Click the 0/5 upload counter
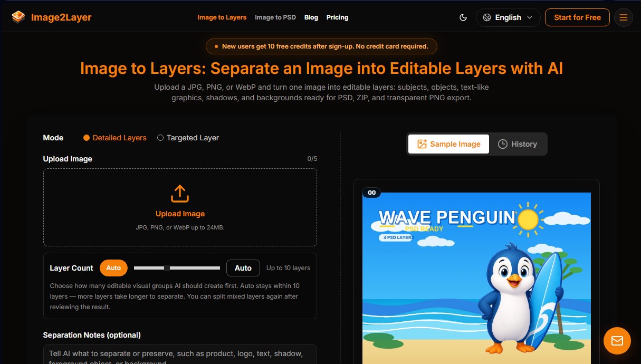The image size is (641, 364). click(x=312, y=159)
